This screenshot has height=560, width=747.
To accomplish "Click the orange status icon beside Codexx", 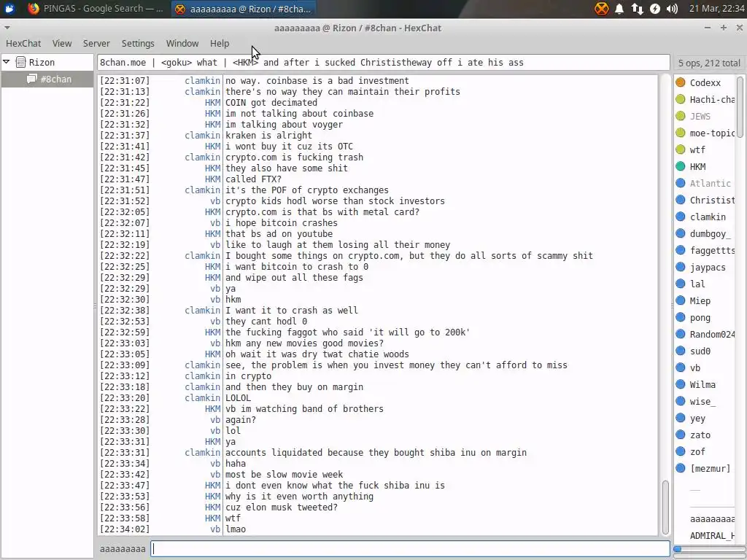I will (681, 82).
